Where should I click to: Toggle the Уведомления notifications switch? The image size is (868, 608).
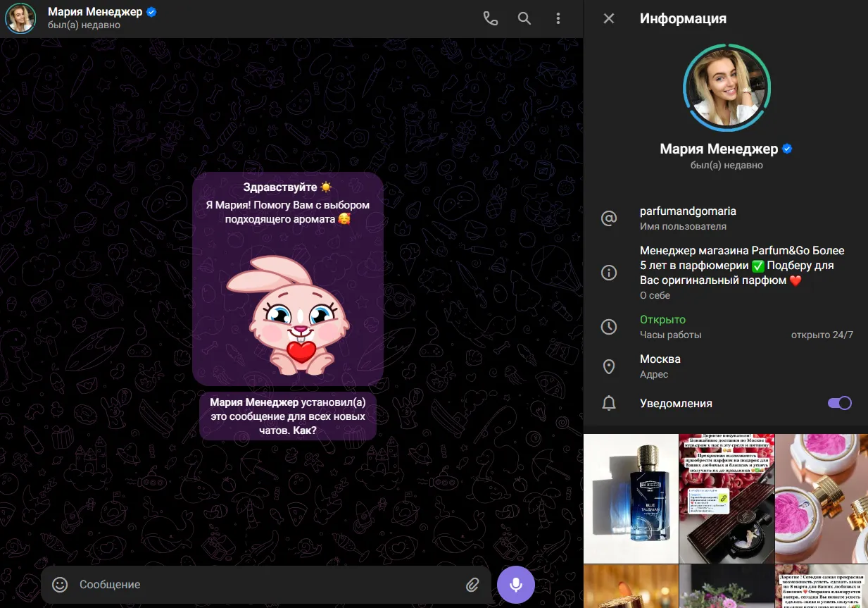[839, 403]
